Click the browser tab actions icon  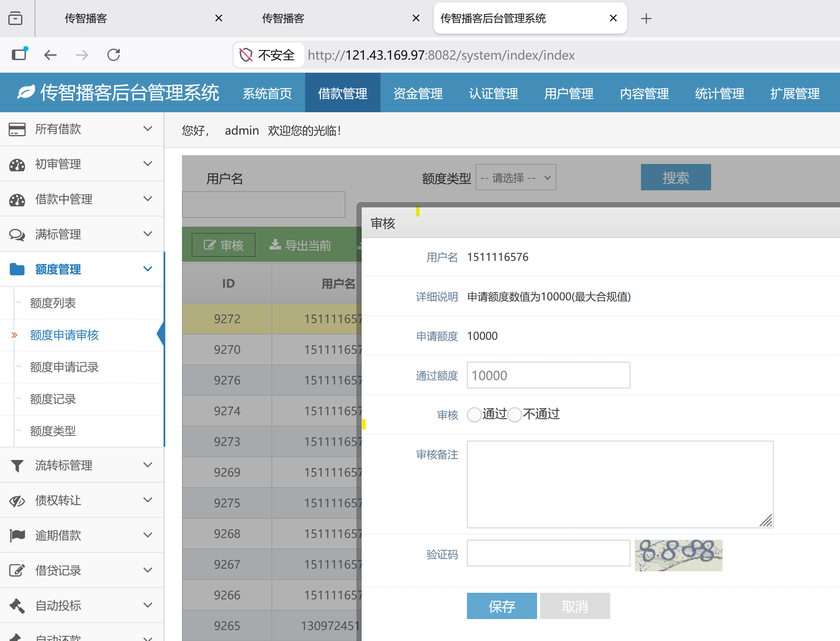(x=15, y=18)
